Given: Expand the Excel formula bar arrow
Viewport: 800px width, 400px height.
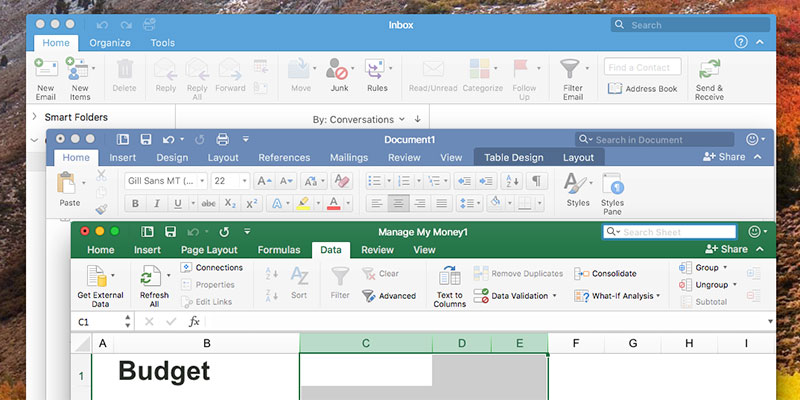Looking at the screenshot, I should coord(770,321).
